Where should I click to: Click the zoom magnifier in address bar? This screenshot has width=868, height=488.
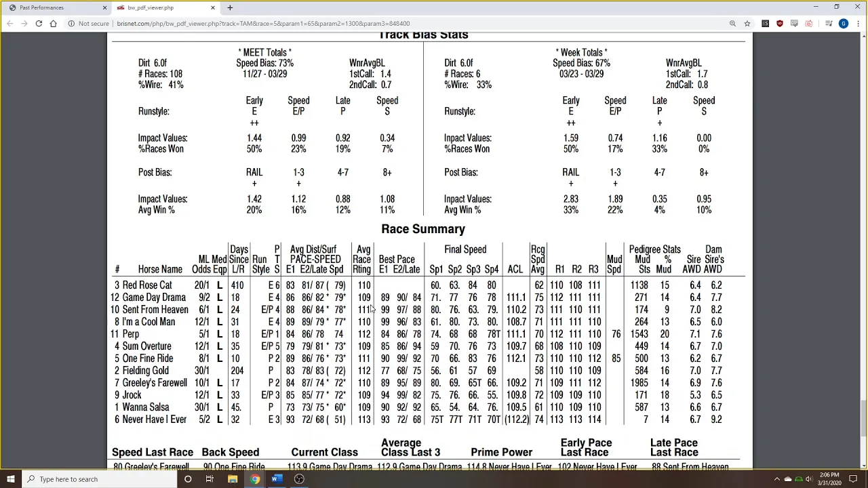[732, 24]
